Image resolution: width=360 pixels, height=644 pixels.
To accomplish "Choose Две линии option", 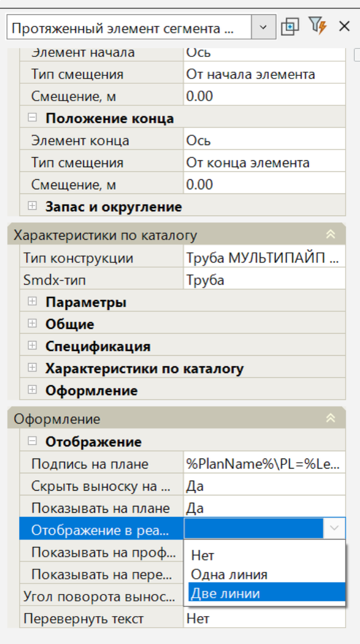I will pos(226,593).
